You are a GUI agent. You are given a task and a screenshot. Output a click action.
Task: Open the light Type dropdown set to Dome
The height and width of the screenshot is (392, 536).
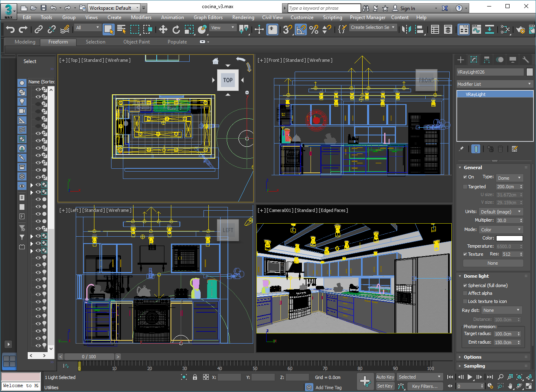tap(509, 178)
